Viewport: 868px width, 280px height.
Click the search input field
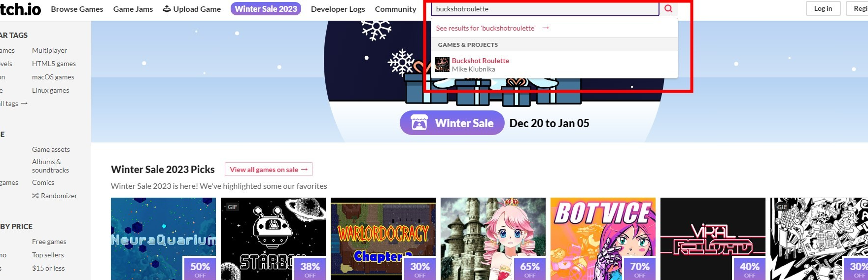click(x=545, y=9)
